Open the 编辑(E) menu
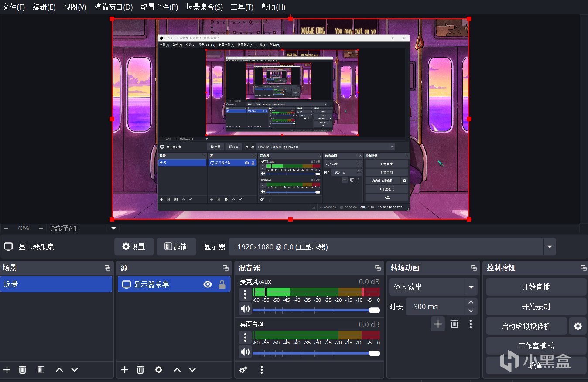 (44, 7)
